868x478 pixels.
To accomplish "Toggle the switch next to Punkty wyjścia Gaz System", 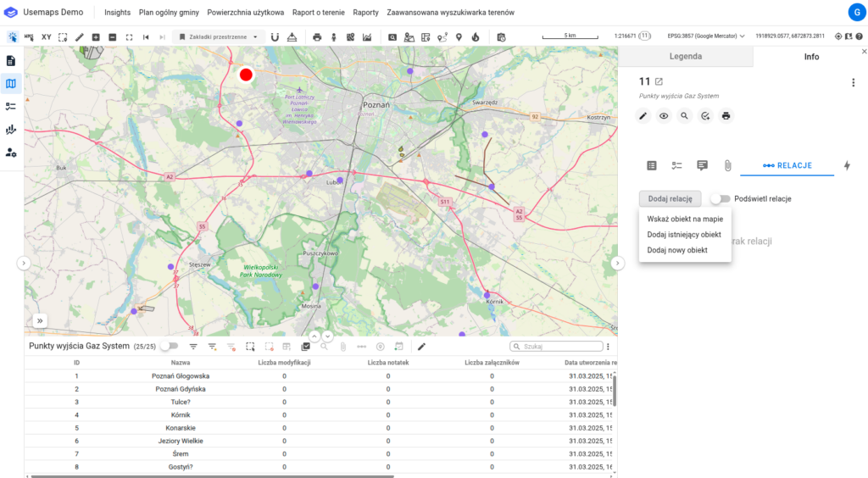I will point(170,347).
